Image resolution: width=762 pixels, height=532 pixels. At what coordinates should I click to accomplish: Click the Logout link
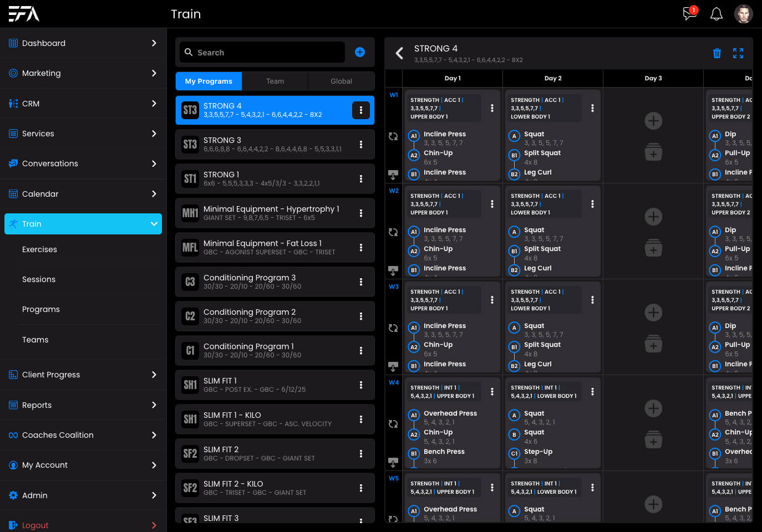pos(35,525)
